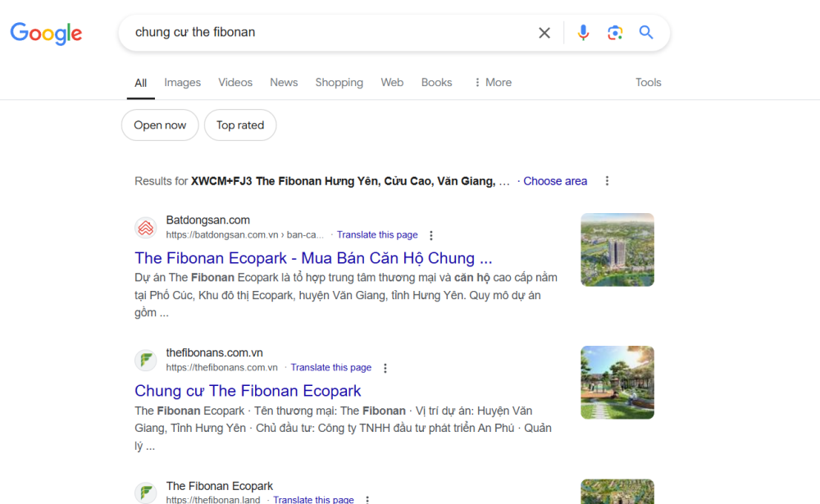Clear the search box with X icon

coord(544,33)
